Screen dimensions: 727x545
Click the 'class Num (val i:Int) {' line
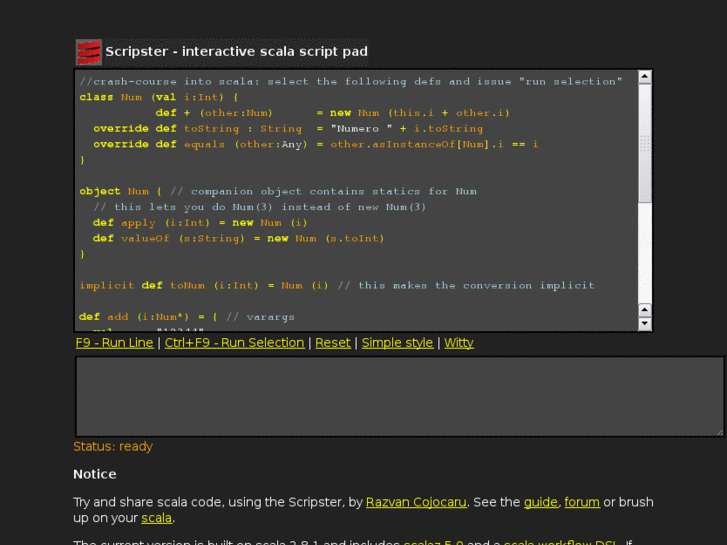pos(159,97)
